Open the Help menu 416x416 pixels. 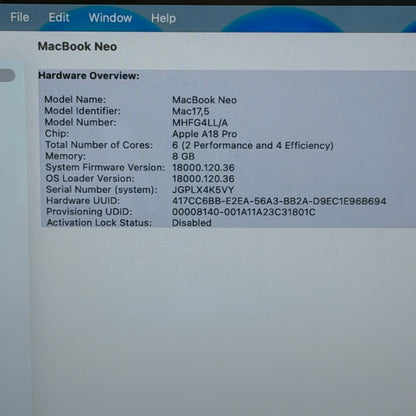click(x=163, y=18)
